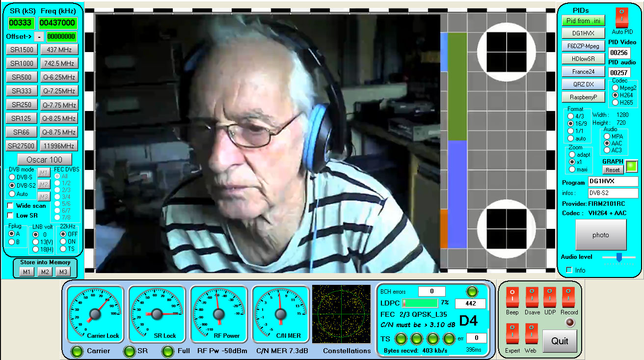Screen dimensions: 644x360
Task: Enable Wide scan checkbox
Action: 10,206
